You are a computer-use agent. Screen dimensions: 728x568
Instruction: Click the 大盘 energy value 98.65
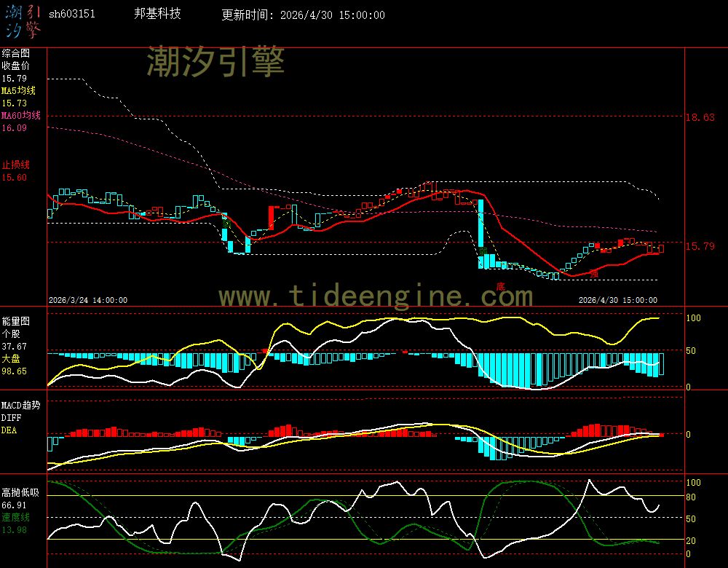click(x=15, y=371)
